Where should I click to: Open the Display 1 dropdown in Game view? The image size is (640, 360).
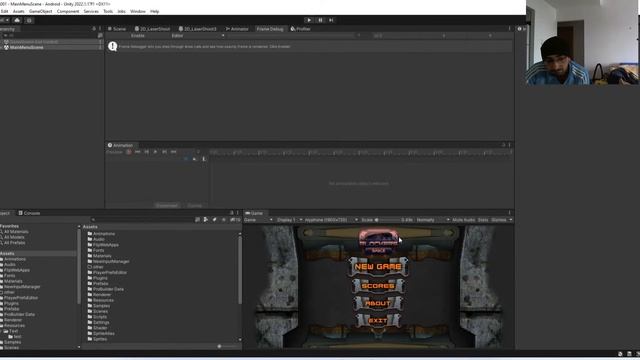point(289,220)
